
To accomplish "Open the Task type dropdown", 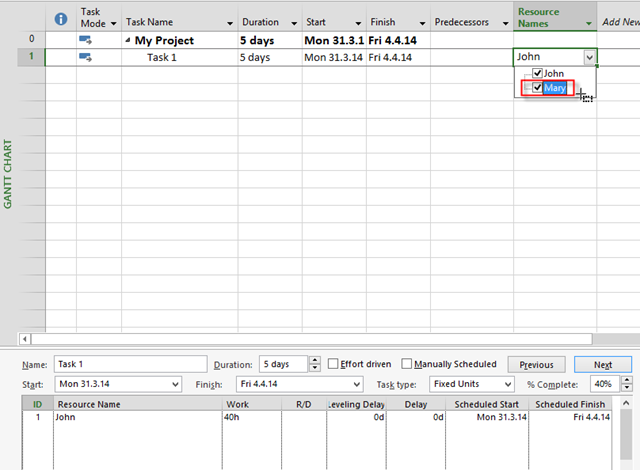I will (x=508, y=384).
